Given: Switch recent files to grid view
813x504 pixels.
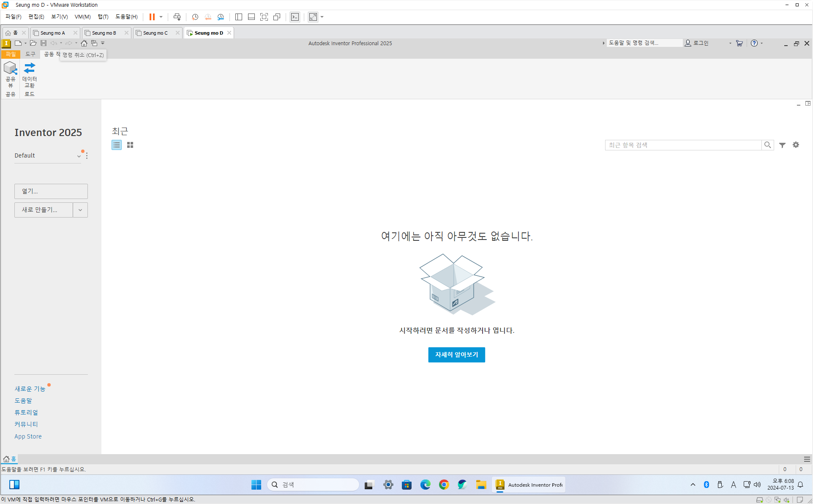Looking at the screenshot, I should [x=130, y=145].
